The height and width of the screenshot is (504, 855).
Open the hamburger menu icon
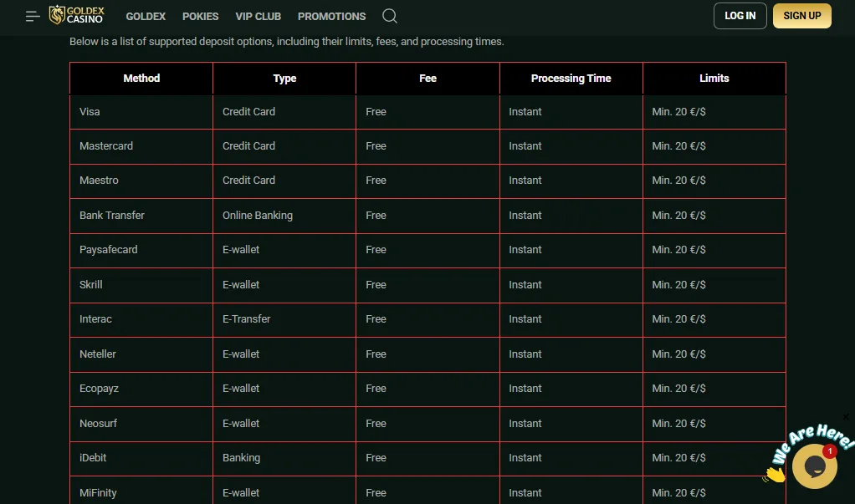point(33,17)
